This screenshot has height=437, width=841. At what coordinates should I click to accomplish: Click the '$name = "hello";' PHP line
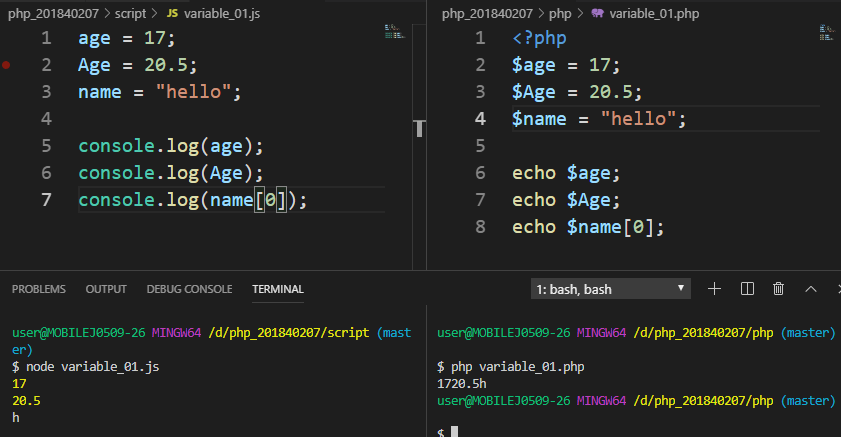pyautogui.click(x=599, y=118)
